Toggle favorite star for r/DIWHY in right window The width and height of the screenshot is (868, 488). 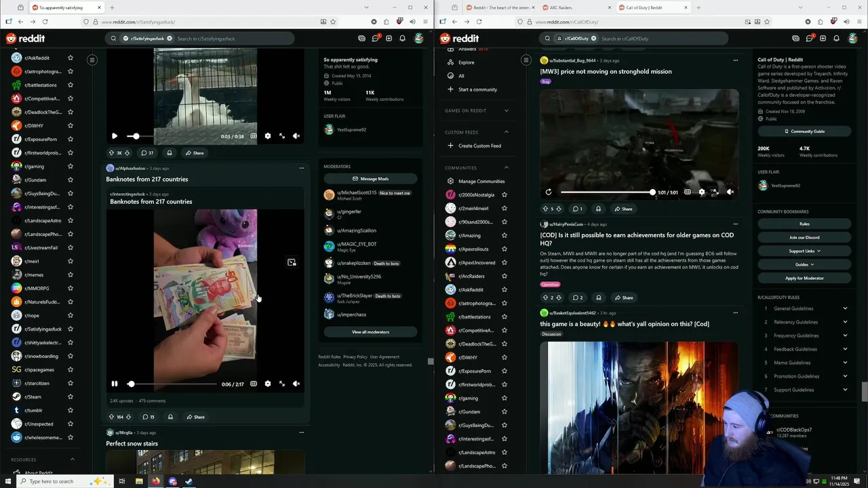(504, 357)
